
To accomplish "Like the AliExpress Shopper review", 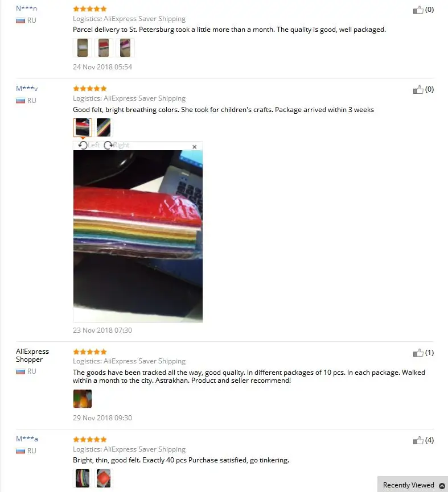I will pyautogui.click(x=418, y=353).
